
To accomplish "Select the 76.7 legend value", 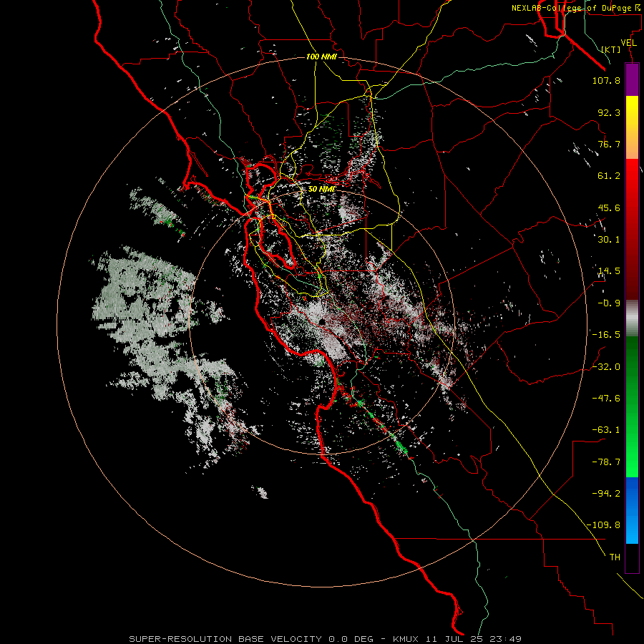I will click(609, 144).
